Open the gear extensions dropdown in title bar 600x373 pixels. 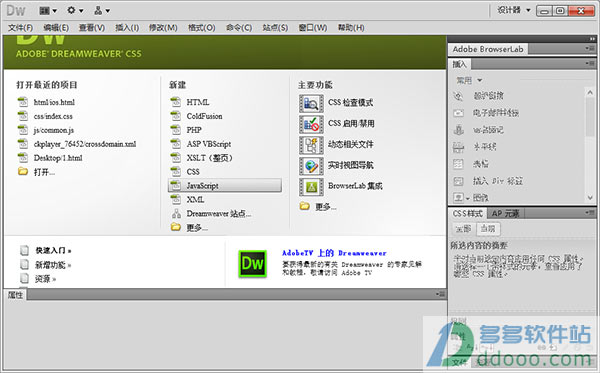[x=75, y=10]
